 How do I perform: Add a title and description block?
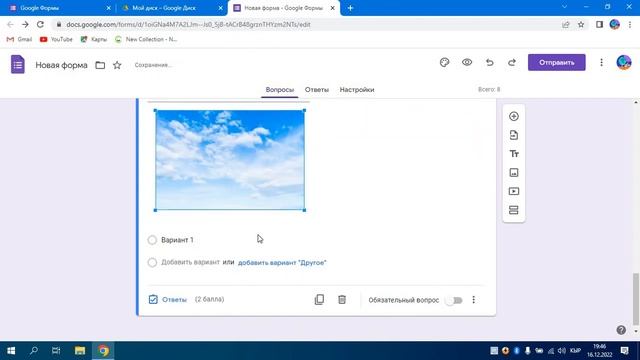[514, 154]
